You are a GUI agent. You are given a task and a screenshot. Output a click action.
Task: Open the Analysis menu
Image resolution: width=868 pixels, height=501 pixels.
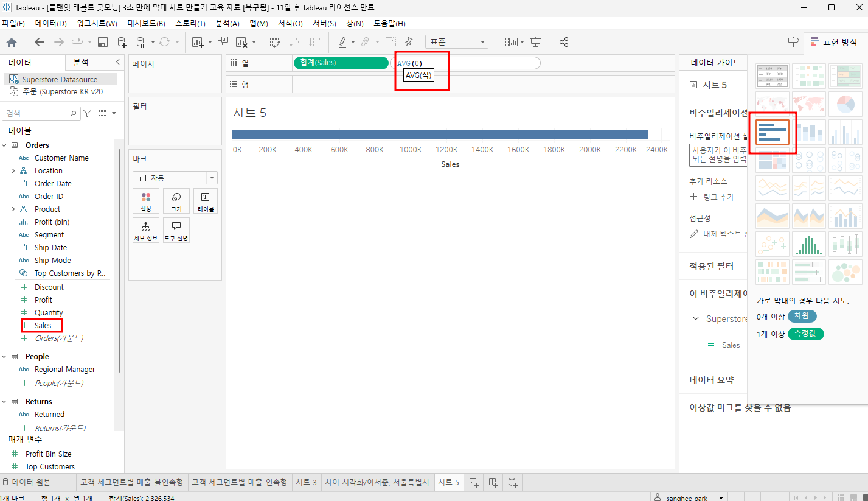click(x=227, y=24)
